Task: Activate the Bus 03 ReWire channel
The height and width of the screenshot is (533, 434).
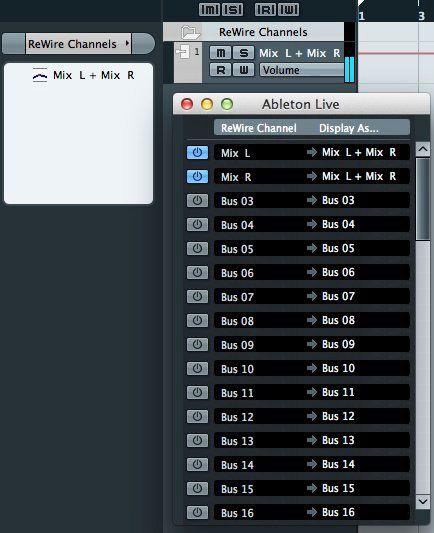Action: tap(197, 201)
